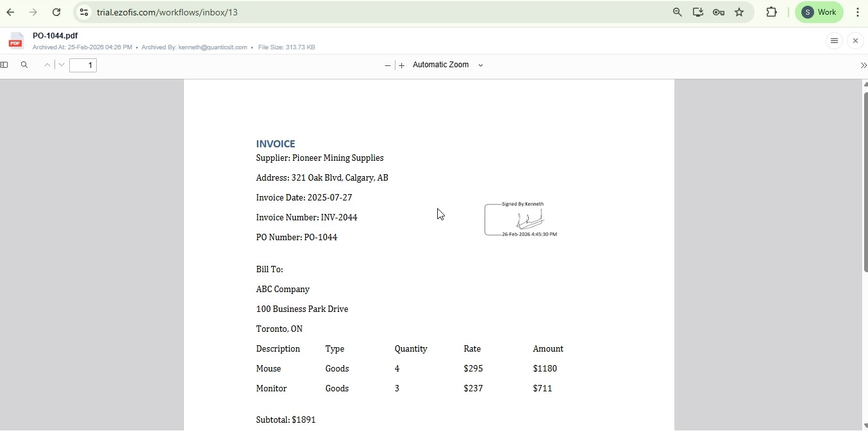
Task: Open the Extensions puzzle menu
Action: (772, 12)
